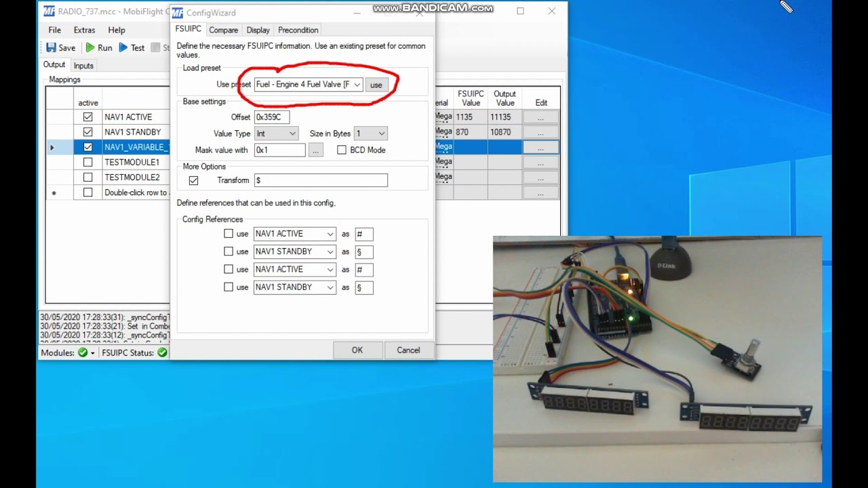Click the MobiFlight main window MF icon
This screenshot has height=488, width=868.
(x=49, y=11)
